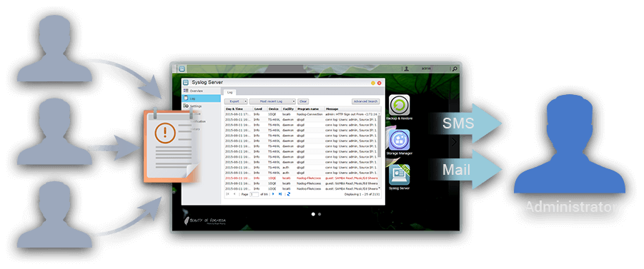Image resolution: width=644 pixels, height=269 pixels.
Task: Jump to last page of logs
Action: [280, 194]
